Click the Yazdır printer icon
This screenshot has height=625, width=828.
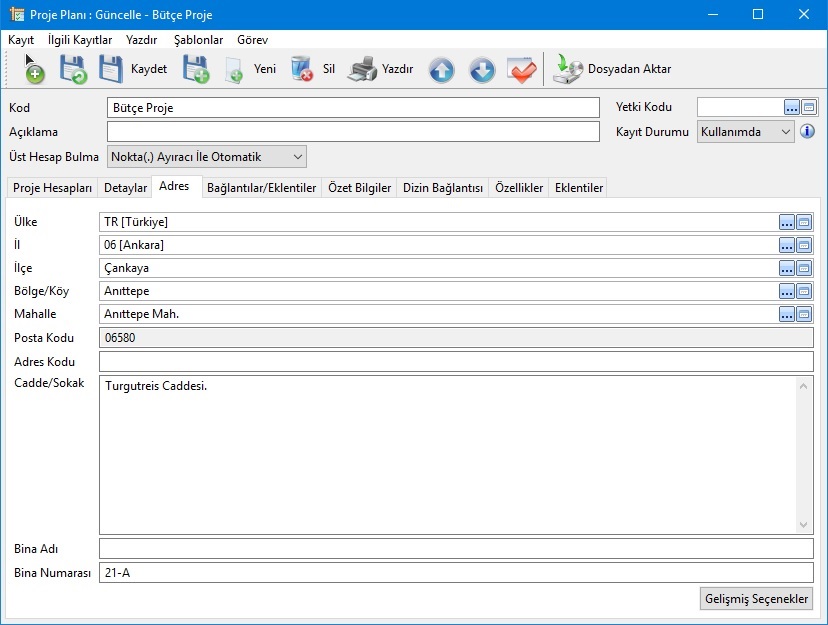tap(362, 69)
